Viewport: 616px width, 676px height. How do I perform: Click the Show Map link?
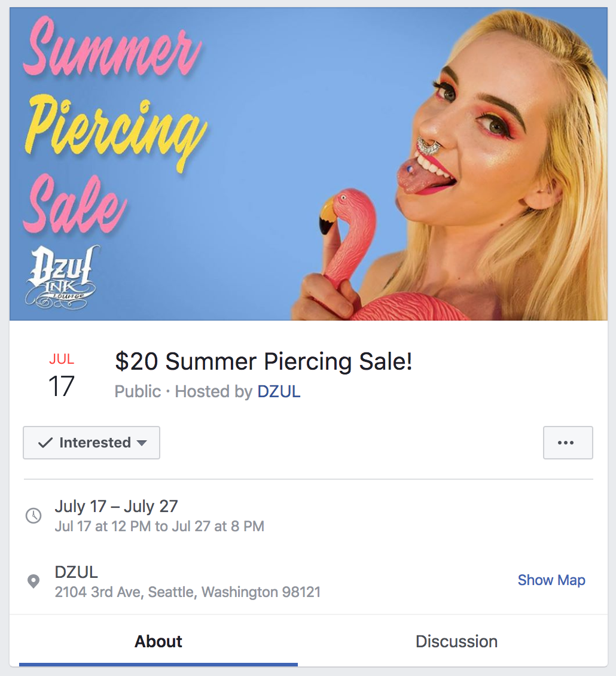tap(551, 580)
